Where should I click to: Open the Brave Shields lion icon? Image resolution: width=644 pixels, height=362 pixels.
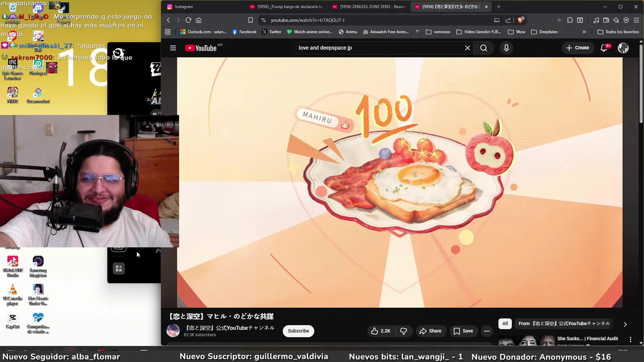[x=520, y=20]
